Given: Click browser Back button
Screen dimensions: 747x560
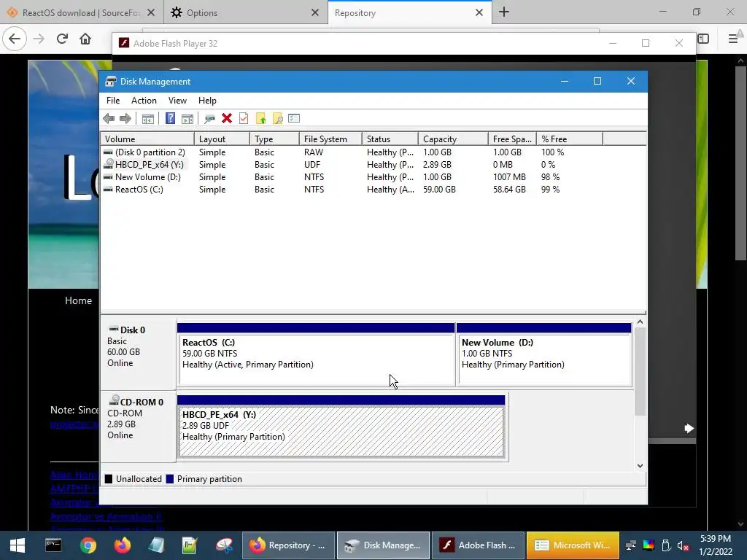Looking at the screenshot, I should tap(15, 39).
